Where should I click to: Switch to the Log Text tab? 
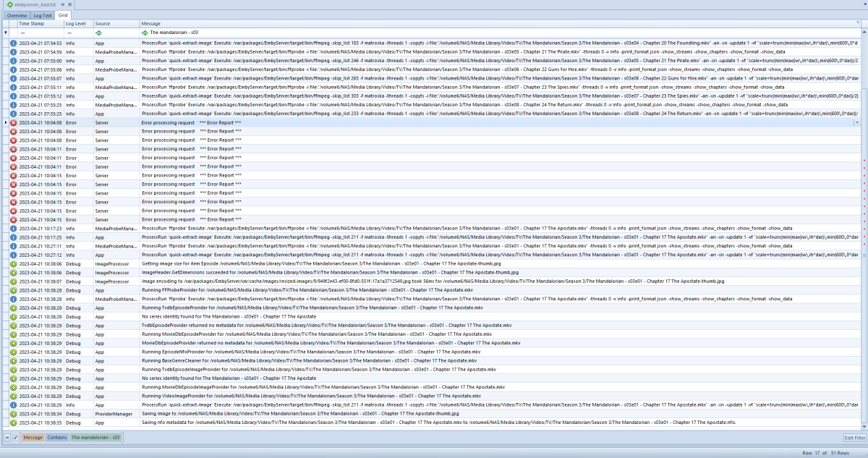pyautogui.click(x=43, y=15)
